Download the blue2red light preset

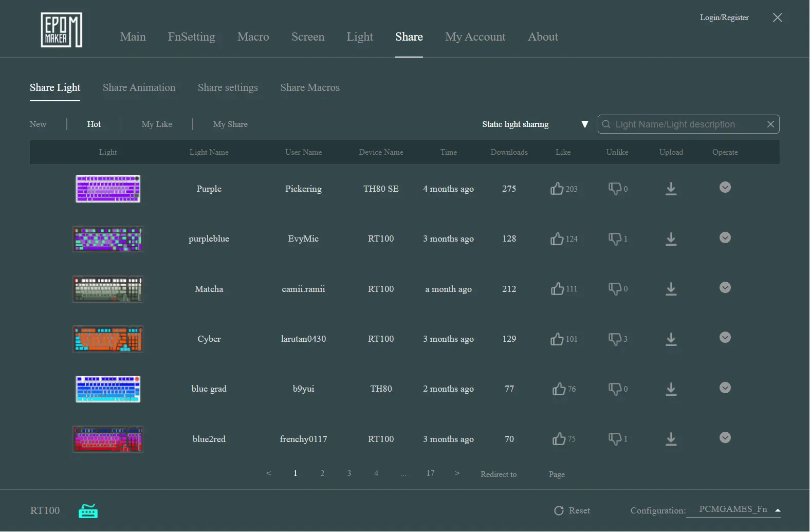tap(671, 438)
